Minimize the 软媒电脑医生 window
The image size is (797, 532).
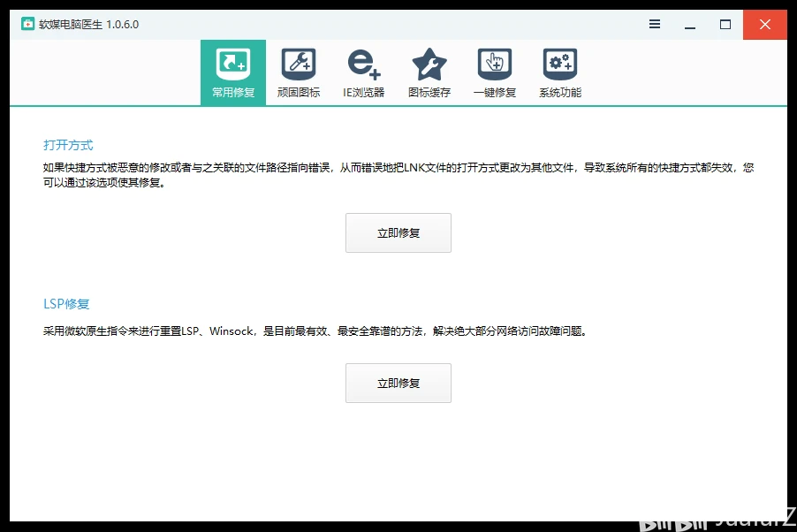click(x=690, y=25)
